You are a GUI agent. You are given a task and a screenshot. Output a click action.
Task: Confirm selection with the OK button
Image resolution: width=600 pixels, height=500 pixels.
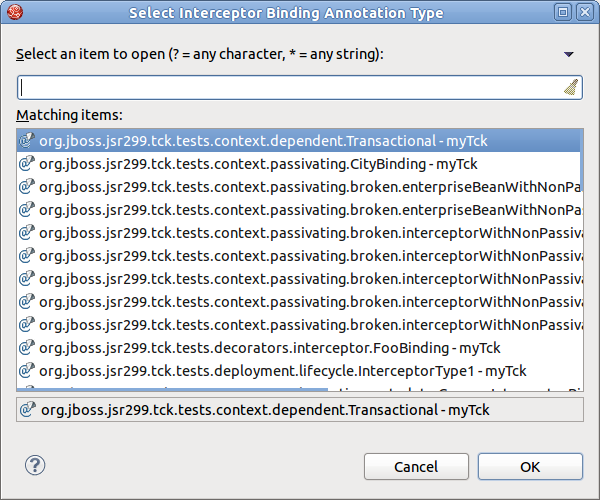click(530, 466)
